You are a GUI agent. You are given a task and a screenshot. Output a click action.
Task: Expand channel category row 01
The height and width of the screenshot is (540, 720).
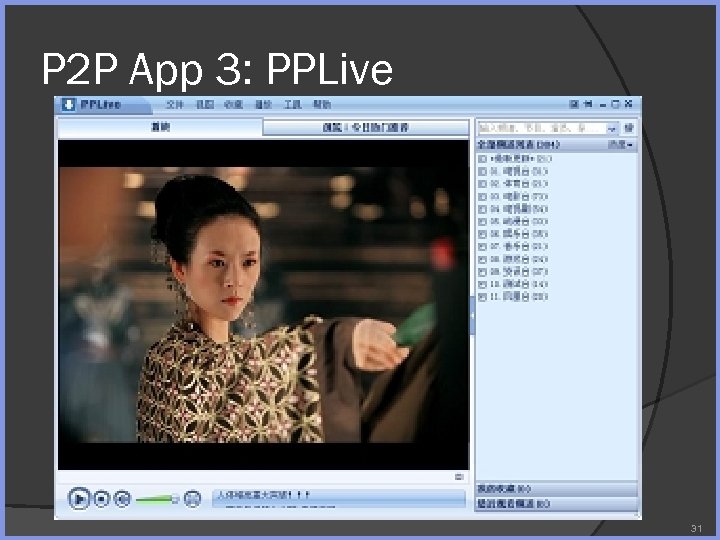[x=482, y=171]
